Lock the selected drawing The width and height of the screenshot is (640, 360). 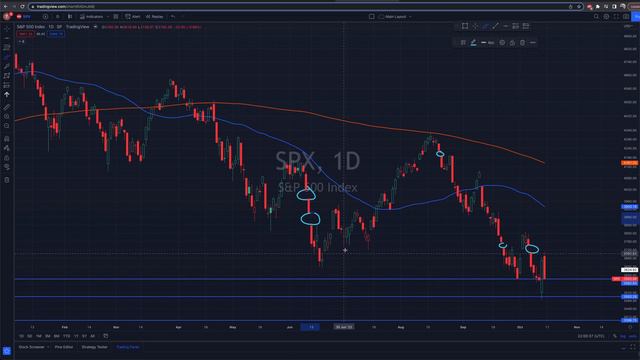pyautogui.click(x=512, y=42)
